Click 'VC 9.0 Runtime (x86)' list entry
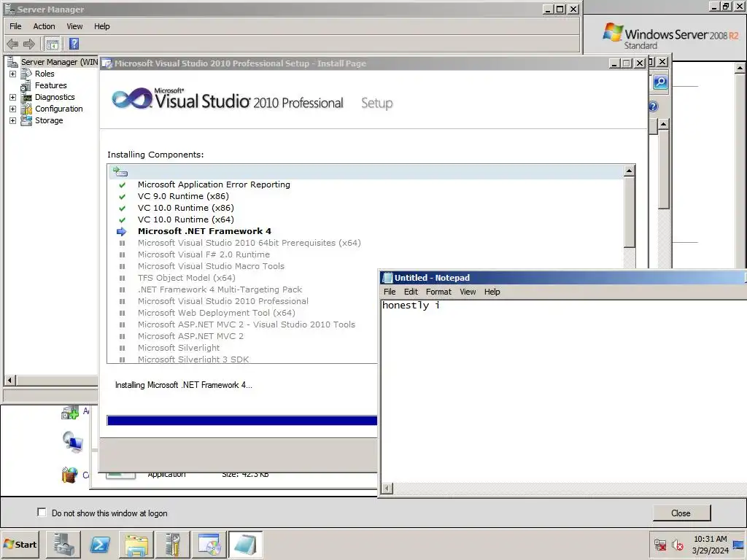747x560 pixels. tap(183, 196)
